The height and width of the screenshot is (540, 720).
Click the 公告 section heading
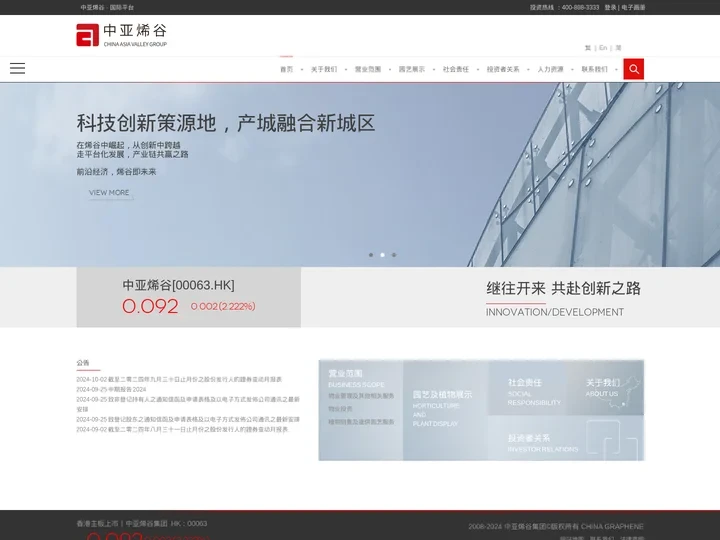click(x=83, y=363)
